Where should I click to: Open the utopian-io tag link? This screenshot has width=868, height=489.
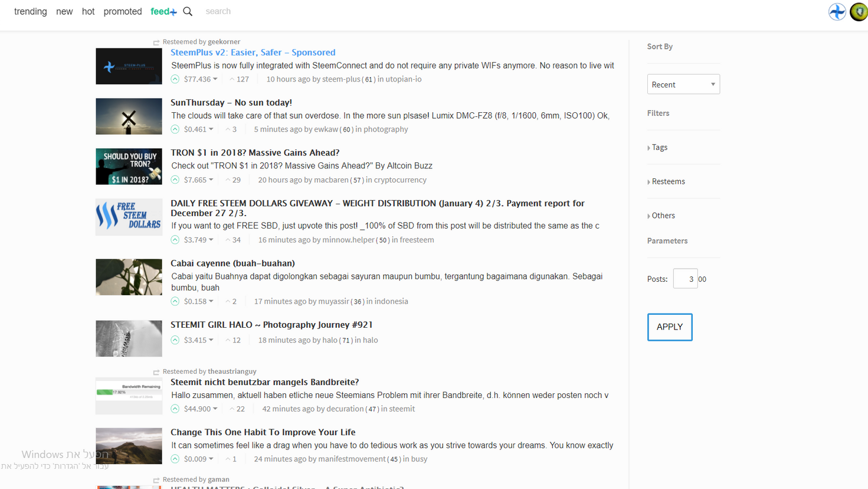tap(404, 79)
